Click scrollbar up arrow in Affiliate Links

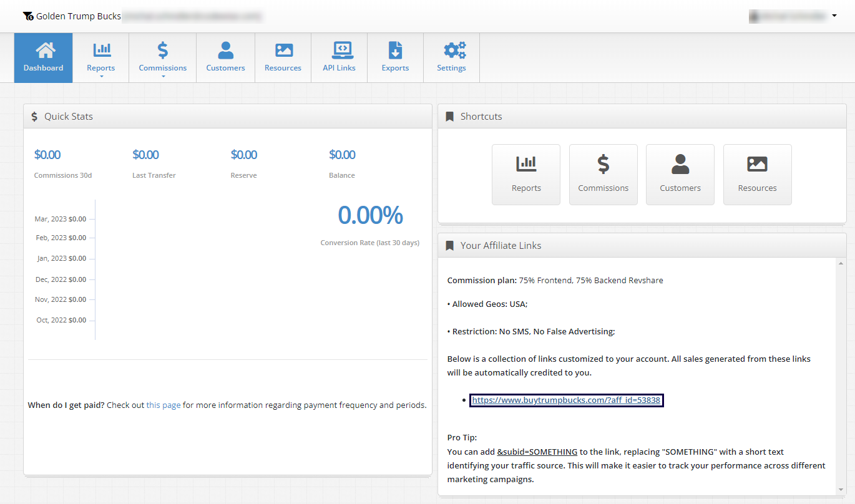[x=841, y=264]
